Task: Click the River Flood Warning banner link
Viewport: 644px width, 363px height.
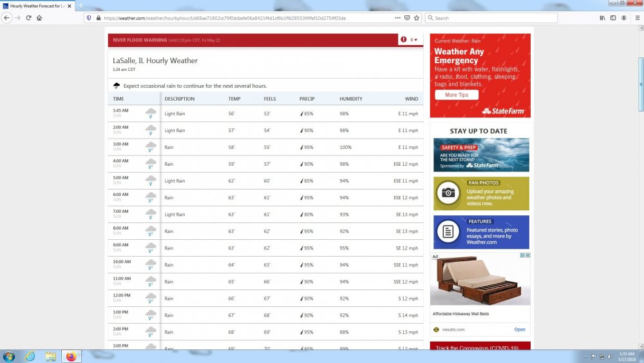Action: coord(140,40)
